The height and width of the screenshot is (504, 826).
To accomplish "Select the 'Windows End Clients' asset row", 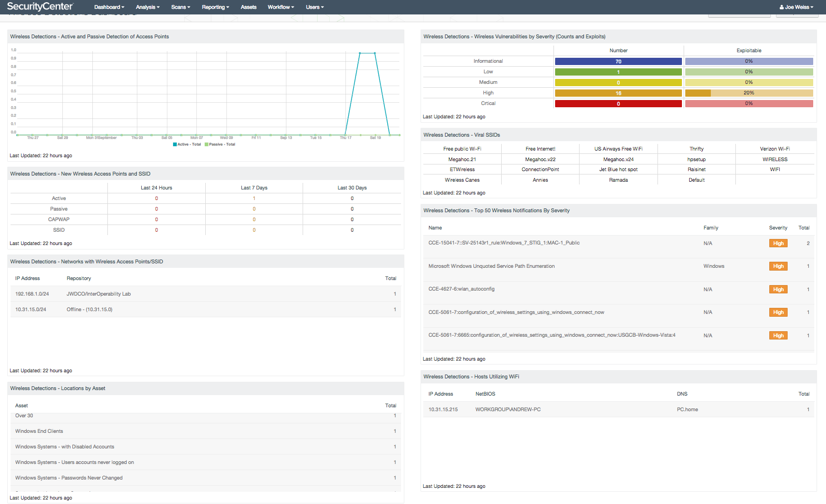I will pos(206,431).
